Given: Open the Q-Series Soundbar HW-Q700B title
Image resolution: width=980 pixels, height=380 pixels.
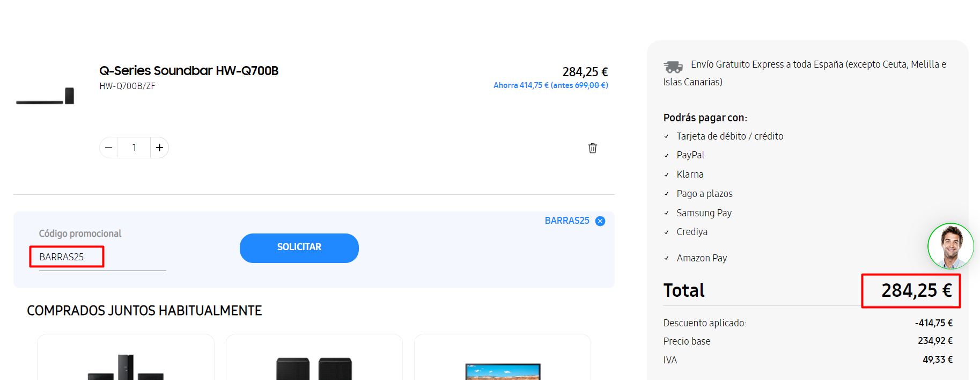Looking at the screenshot, I should [x=189, y=71].
